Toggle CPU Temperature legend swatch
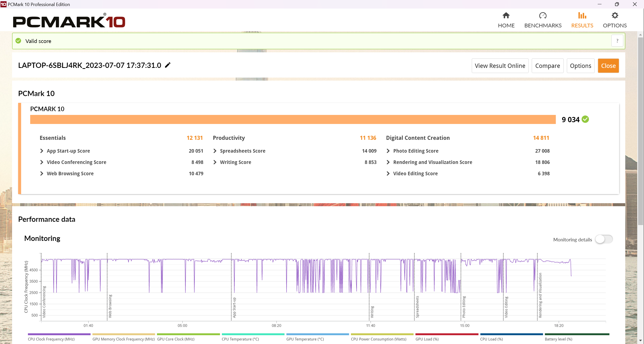Screen dimensions: 644x344 pos(253,334)
